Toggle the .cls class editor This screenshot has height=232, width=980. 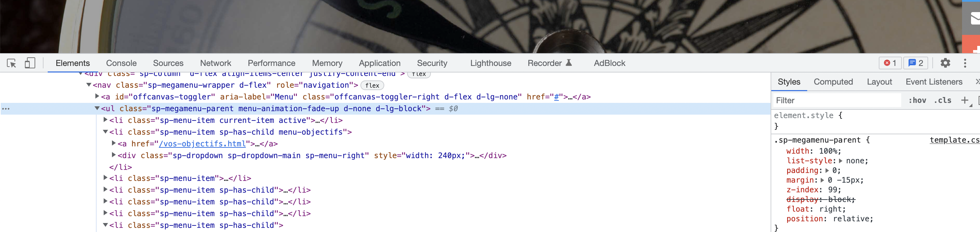click(943, 100)
